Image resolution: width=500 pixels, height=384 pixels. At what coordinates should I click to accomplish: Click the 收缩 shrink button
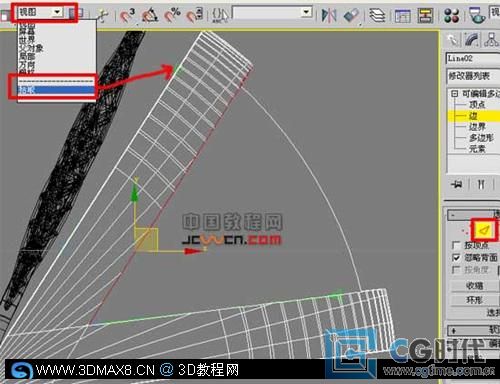[475, 286]
